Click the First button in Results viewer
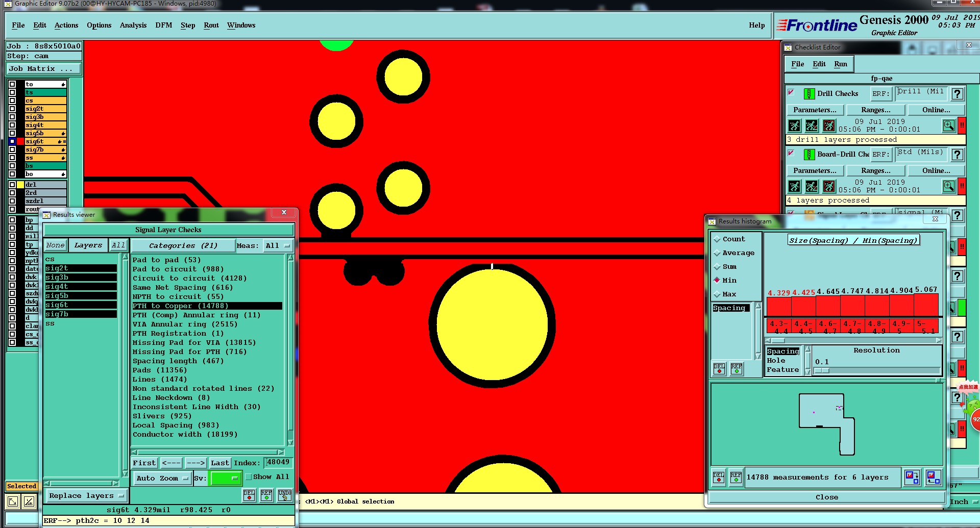The width and height of the screenshot is (980, 528). pos(144,463)
